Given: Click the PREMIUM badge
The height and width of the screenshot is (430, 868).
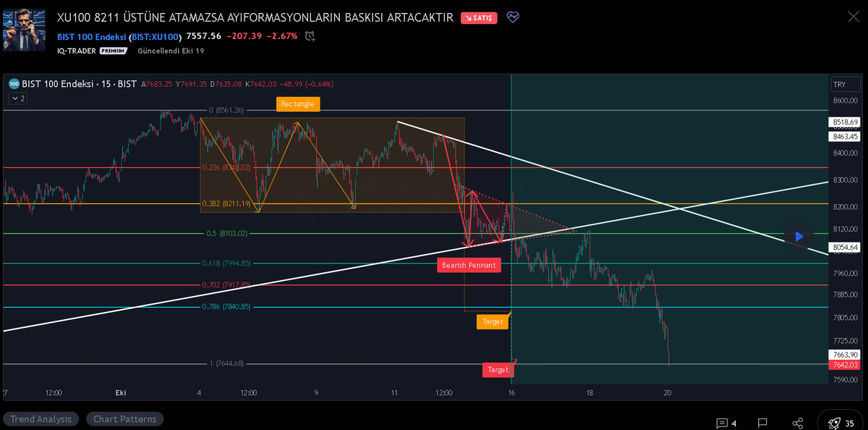Looking at the screenshot, I should point(113,51).
